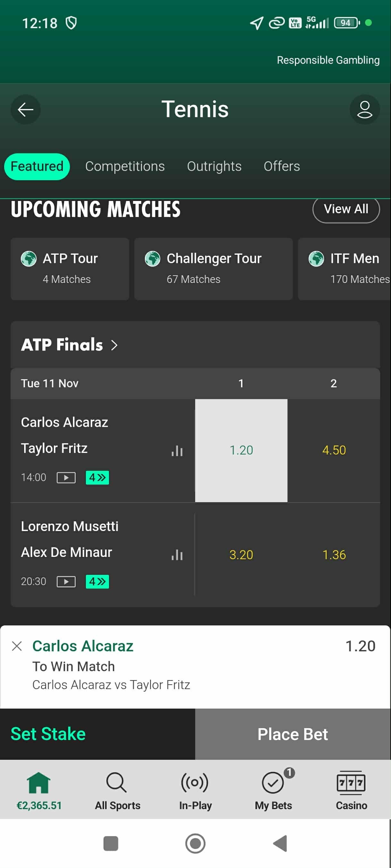Select Taylor Fritz odds 4.50
Image resolution: width=391 pixels, height=868 pixels.
pos(334,450)
